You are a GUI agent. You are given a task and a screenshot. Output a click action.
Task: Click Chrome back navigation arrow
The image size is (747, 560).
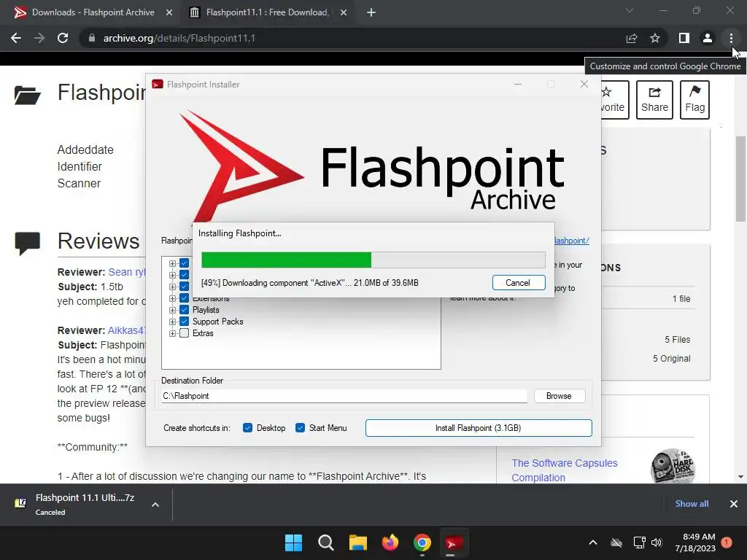16,38
